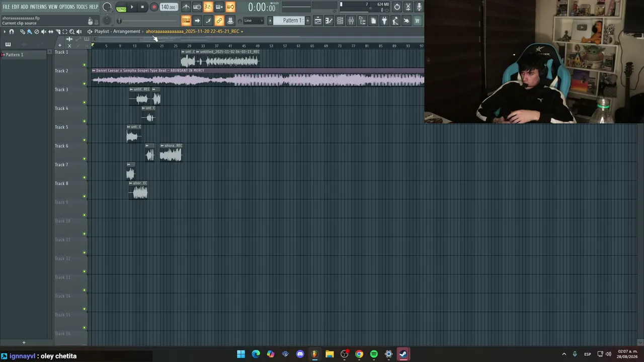This screenshot has height=362, width=644.
Task: Click the stamp tool icon in toolbar
Action: (230, 21)
